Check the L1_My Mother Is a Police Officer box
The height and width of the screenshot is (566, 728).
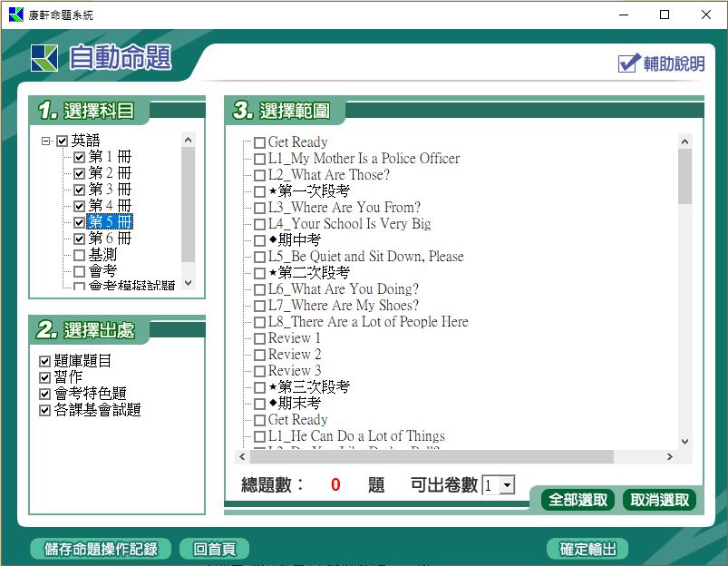260,159
